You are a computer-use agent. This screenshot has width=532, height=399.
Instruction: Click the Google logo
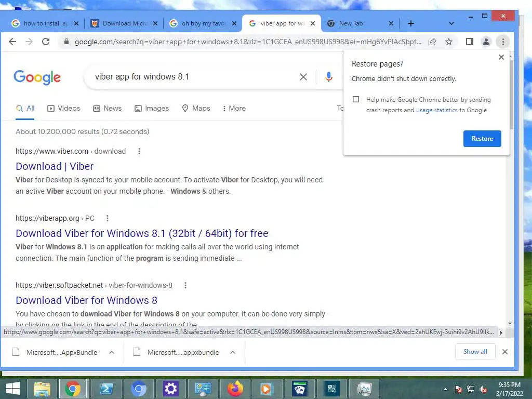(x=37, y=77)
